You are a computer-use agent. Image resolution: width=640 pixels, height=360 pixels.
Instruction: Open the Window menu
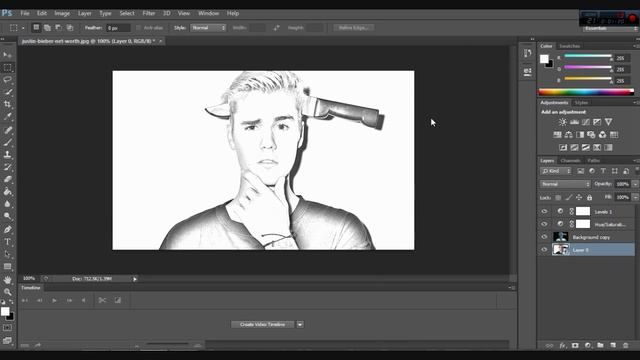209,13
